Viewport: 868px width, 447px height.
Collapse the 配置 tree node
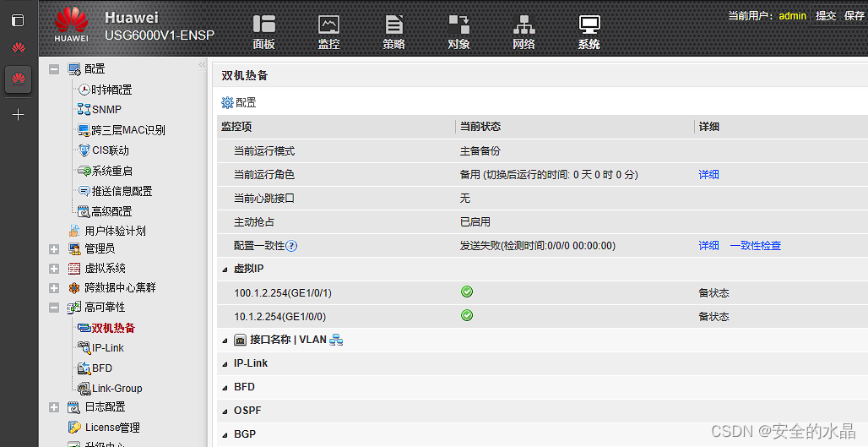[54, 69]
